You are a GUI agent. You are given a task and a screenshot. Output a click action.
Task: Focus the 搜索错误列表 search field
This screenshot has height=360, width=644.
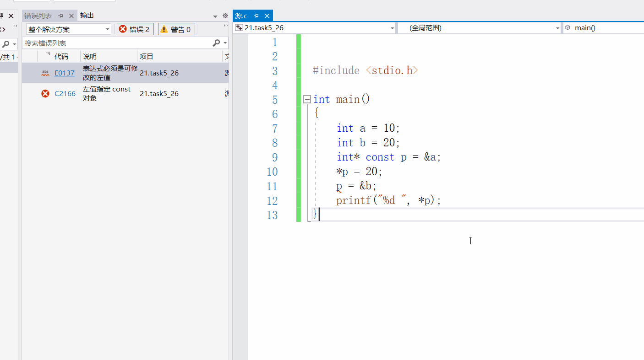click(117, 43)
